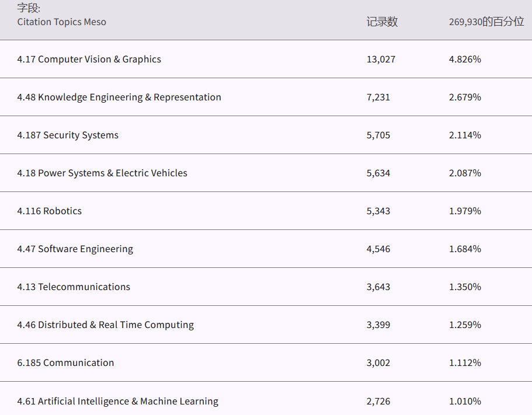Image resolution: width=532 pixels, height=415 pixels.
Task: Click the 6.185 Communication topic
Action: (65, 362)
